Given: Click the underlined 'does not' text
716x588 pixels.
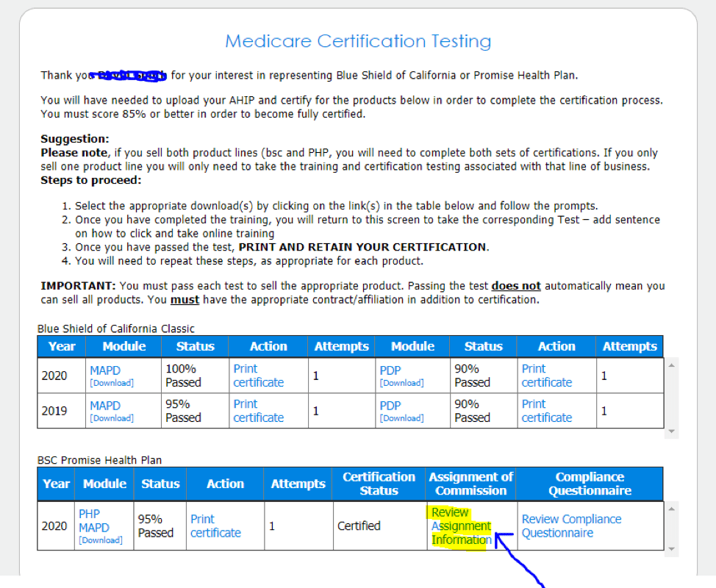Looking at the screenshot, I should pyautogui.click(x=516, y=286).
